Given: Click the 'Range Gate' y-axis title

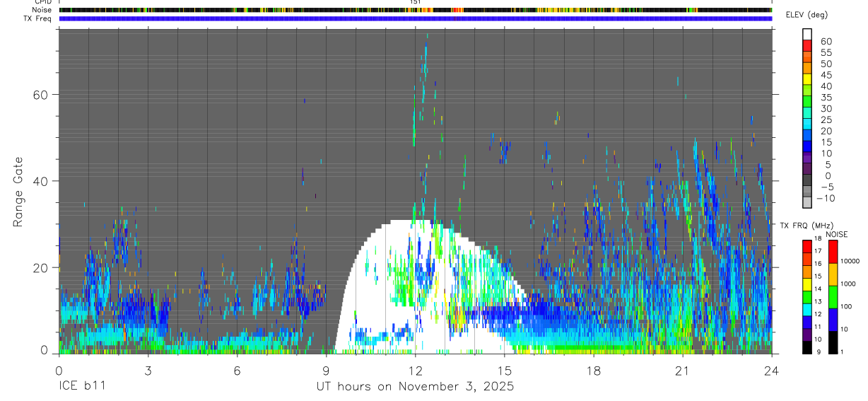Looking at the screenshot, I should click(18, 192).
